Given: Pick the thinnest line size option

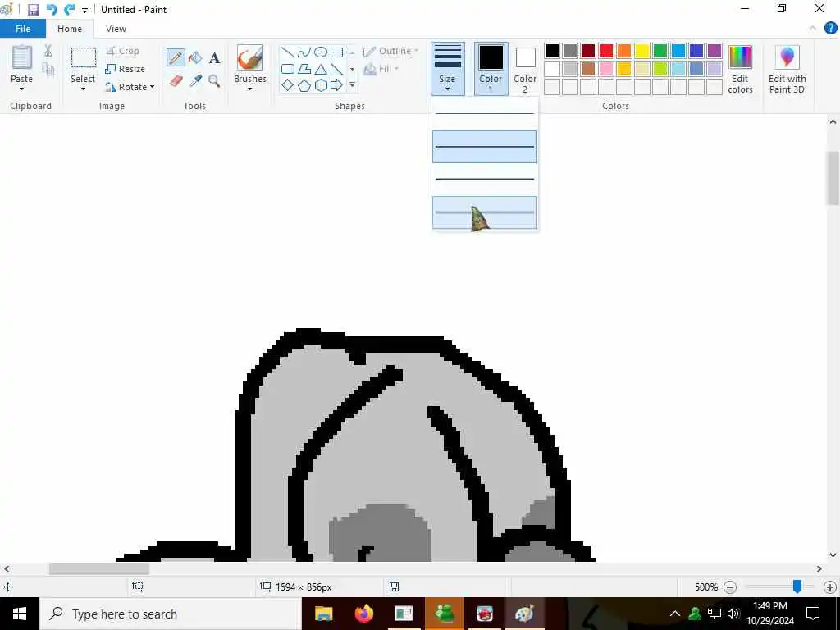Looking at the screenshot, I should 485,113.
